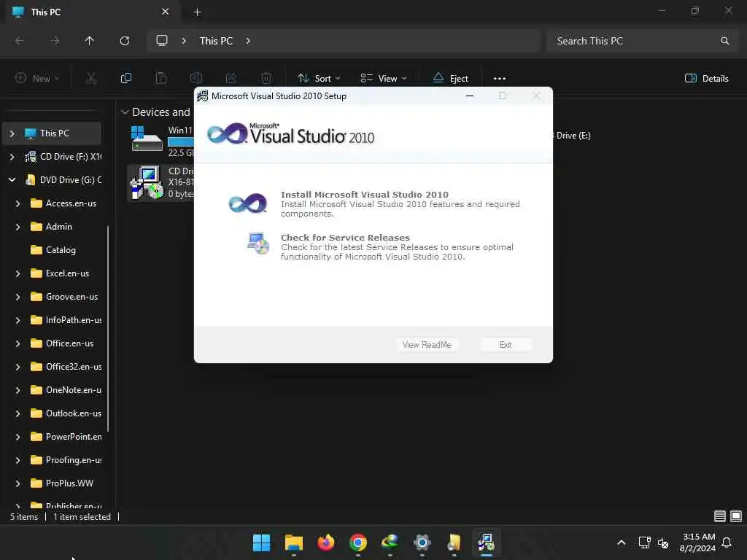
Task: Collapse DVD Drive (G:) in navigation pane
Action: point(12,180)
